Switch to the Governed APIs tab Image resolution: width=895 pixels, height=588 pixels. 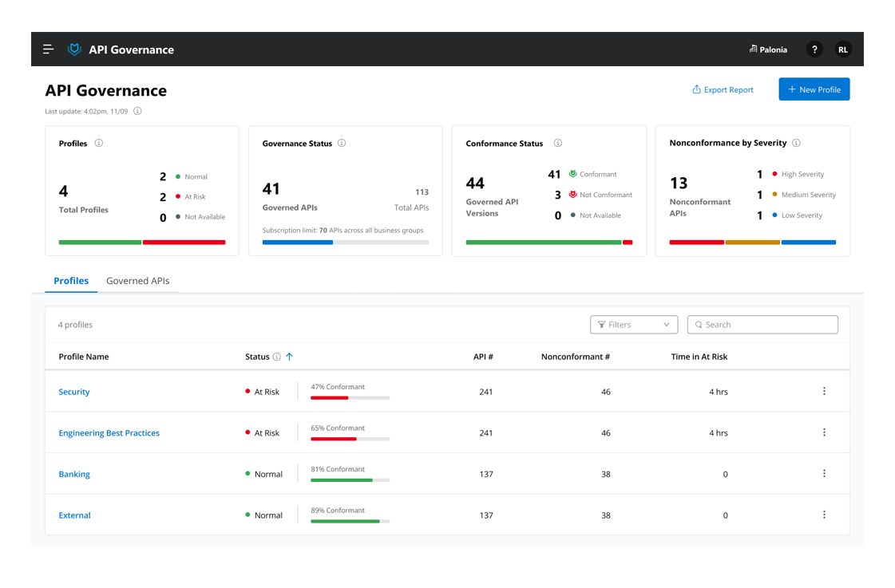(137, 281)
